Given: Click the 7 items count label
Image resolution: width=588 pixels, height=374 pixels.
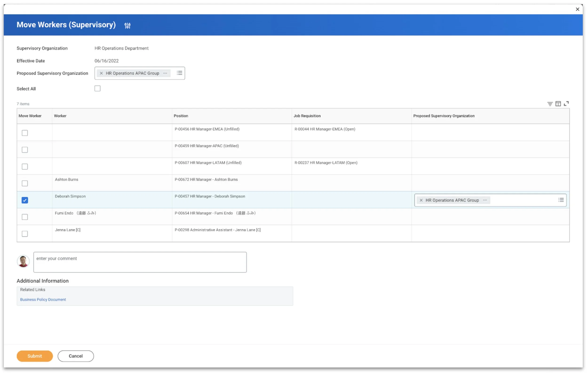Looking at the screenshot, I should pos(23,104).
